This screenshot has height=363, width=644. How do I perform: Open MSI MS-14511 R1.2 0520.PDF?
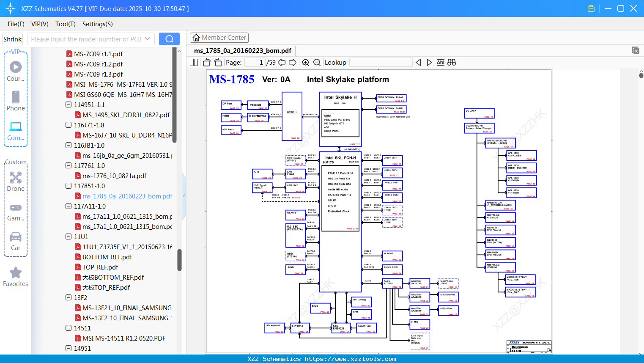pos(124,338)
